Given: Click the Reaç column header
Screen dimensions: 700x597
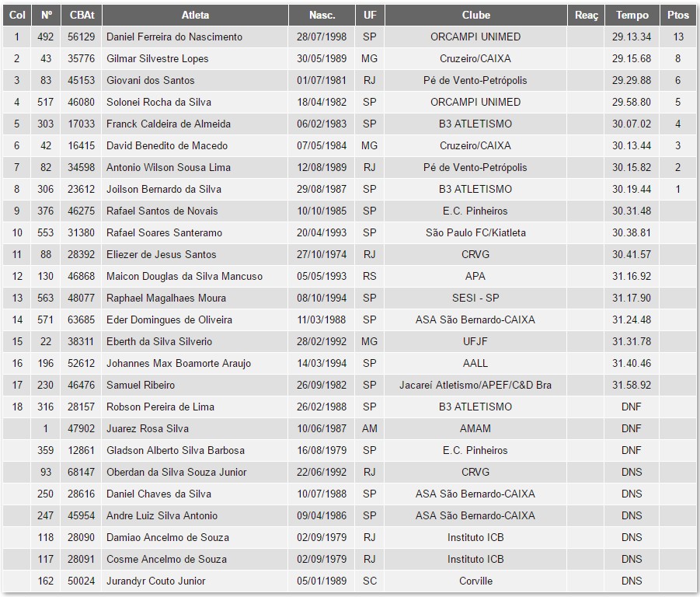Looking at the screenshot, I should click(587, 15).
